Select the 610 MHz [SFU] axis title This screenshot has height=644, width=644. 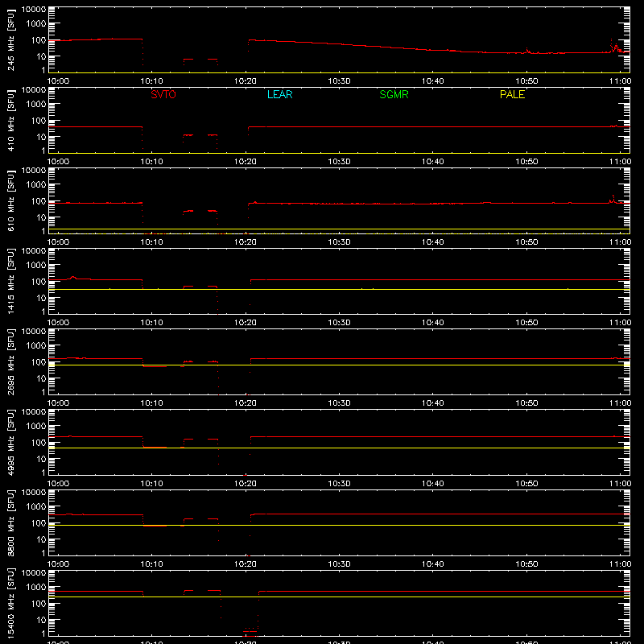[x=11, y=200]
